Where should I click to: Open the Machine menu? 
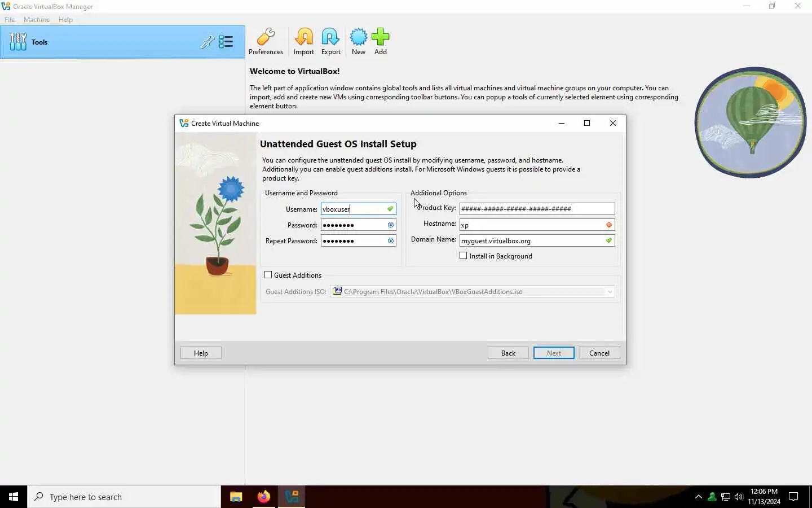37,19
